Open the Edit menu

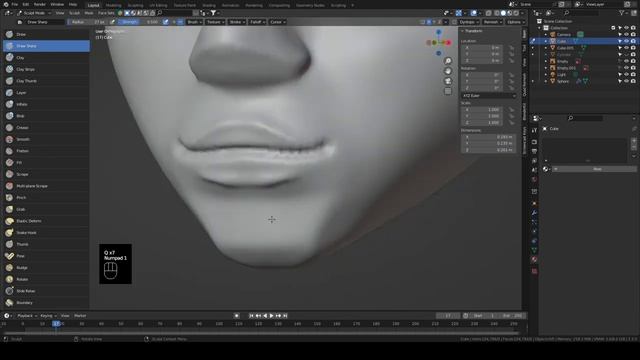tap(26, 4)
